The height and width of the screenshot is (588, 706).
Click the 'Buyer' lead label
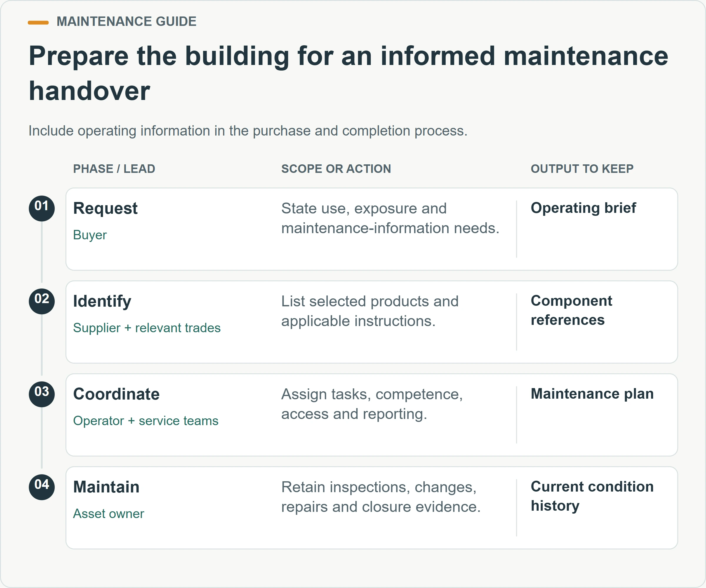pos(90,235)
